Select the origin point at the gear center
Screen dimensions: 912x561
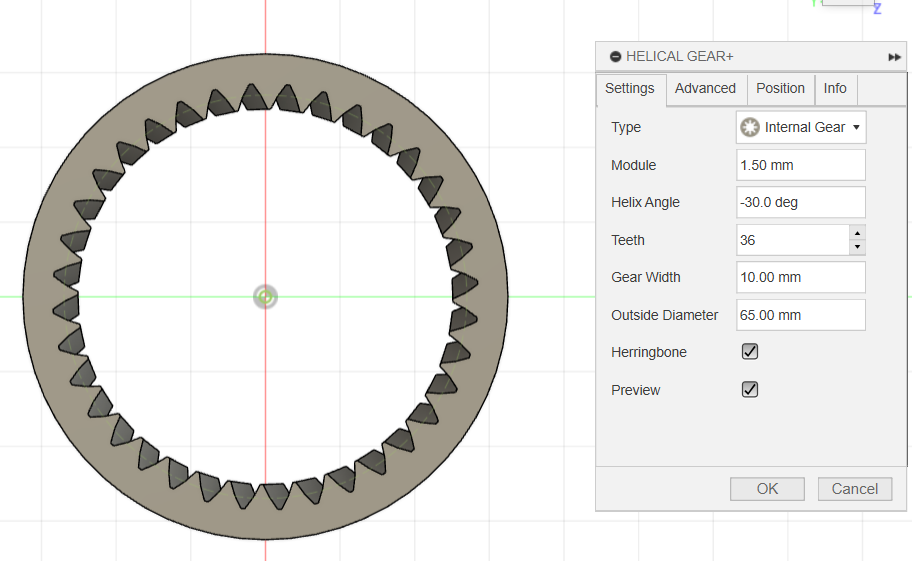(265, 296)
